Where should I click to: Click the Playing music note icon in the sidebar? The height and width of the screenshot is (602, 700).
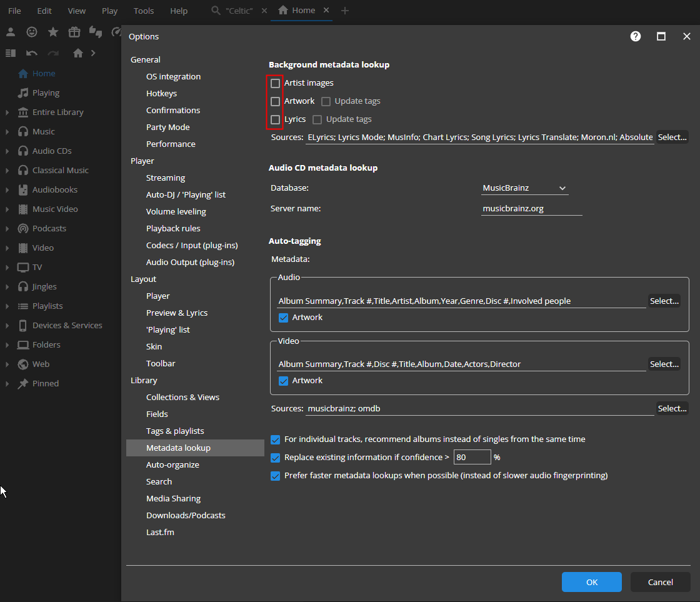tap(23, 93)
